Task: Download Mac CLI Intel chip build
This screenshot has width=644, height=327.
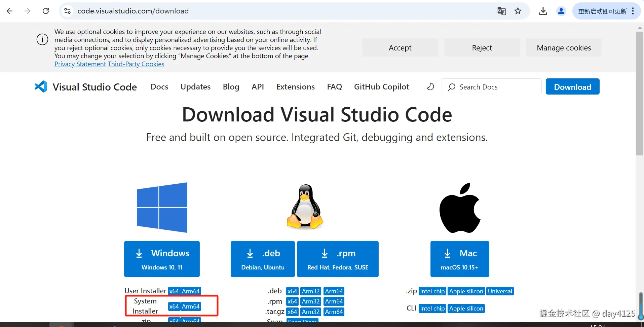Action: [x=432, y=308]
